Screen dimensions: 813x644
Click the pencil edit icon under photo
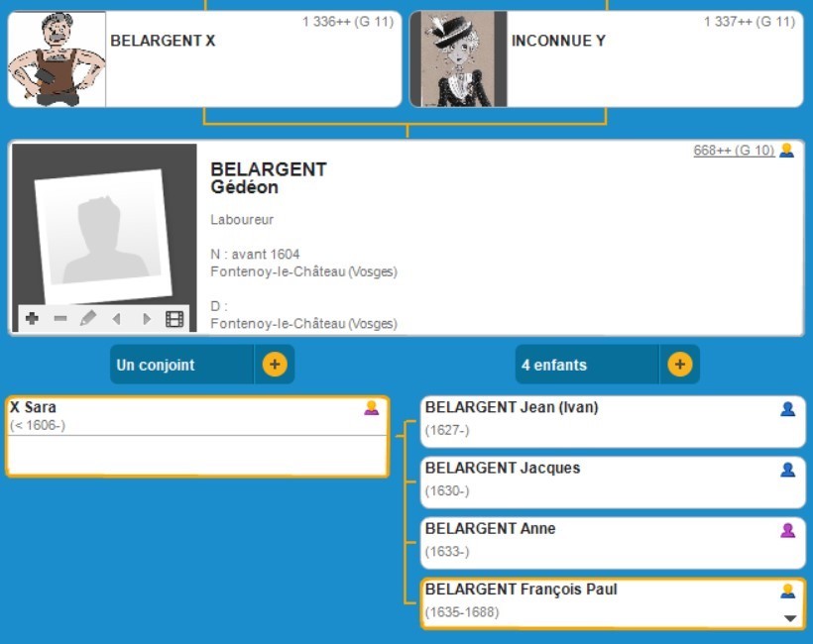click(88, 318)
